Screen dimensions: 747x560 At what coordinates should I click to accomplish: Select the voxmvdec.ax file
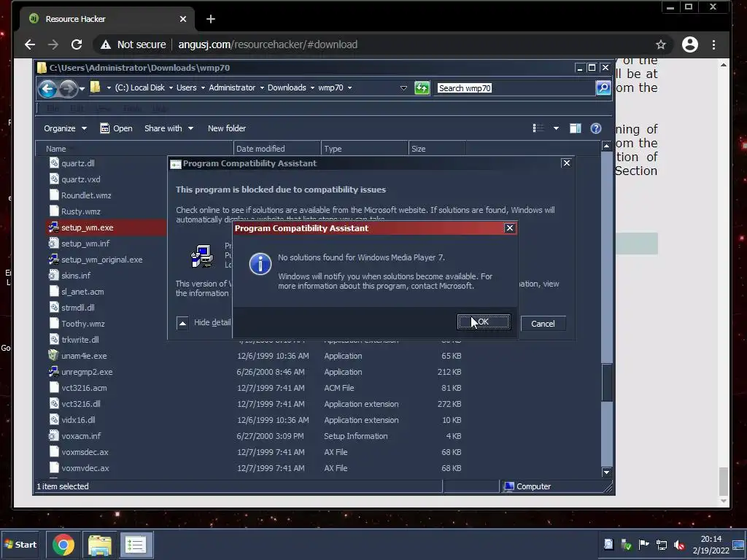coord(85,469)
